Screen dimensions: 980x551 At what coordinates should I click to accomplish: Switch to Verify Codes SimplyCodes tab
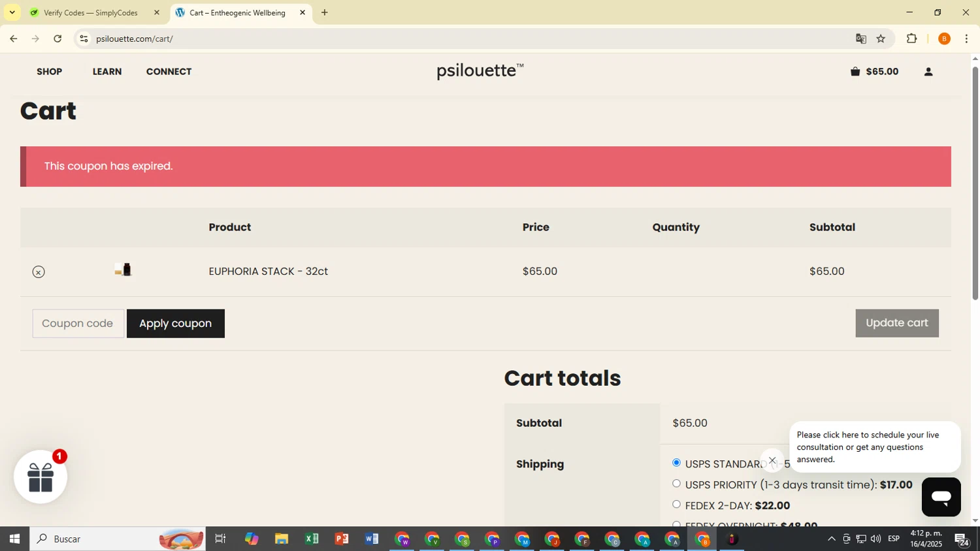click(x=91, y=12)
